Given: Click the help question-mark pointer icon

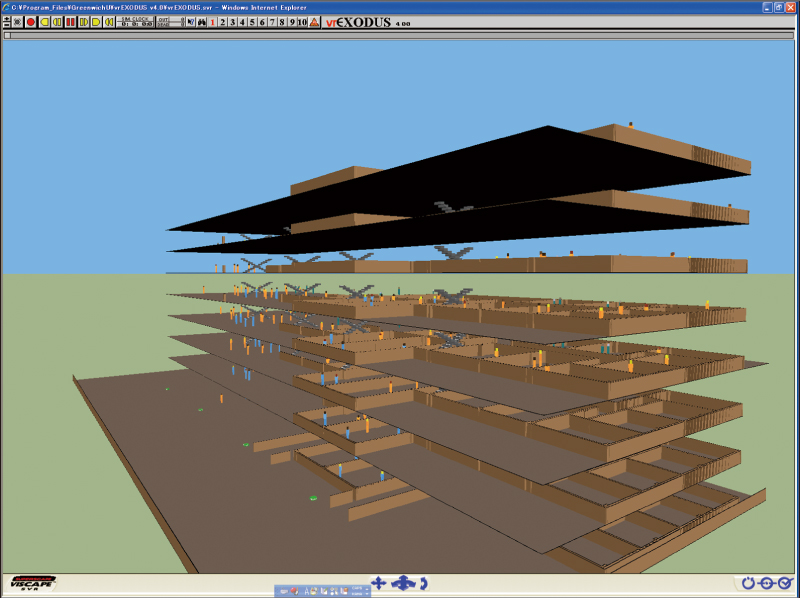Looking at the screenshot, I should [190, 22].
